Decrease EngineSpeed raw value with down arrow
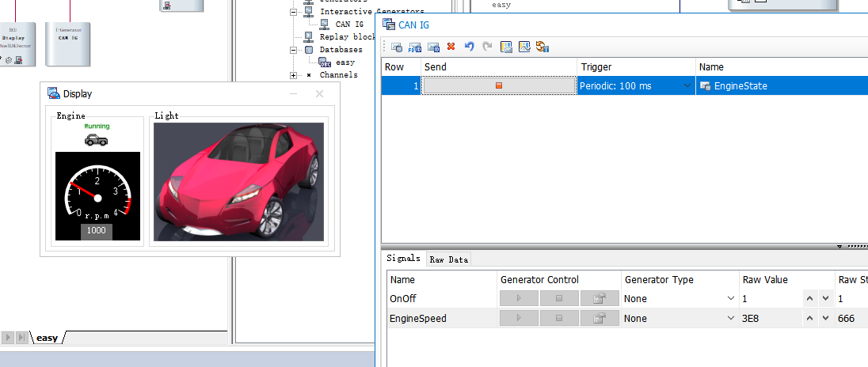The height and width of the screenshot is (367, 868). [825, 319]
